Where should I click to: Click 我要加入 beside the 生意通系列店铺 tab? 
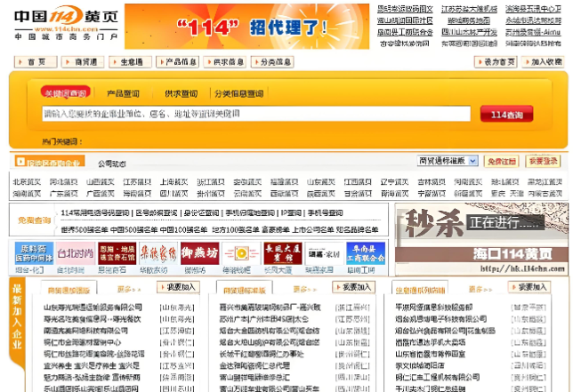[x=529, y=287]
